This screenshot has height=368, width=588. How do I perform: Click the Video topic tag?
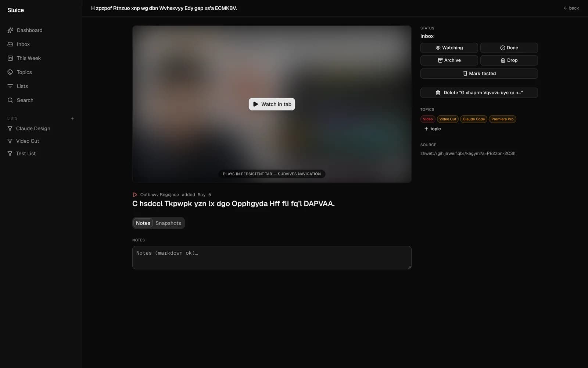(x=428, y=119)
